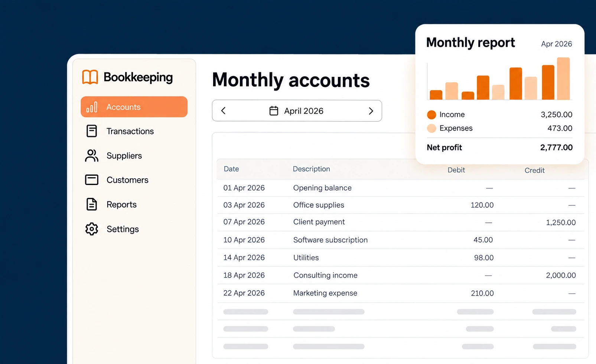The image size is (596, 364).
Task: Click the 2,000.00 credit amount
Action: pyautogui.click(x=561, y=275)
